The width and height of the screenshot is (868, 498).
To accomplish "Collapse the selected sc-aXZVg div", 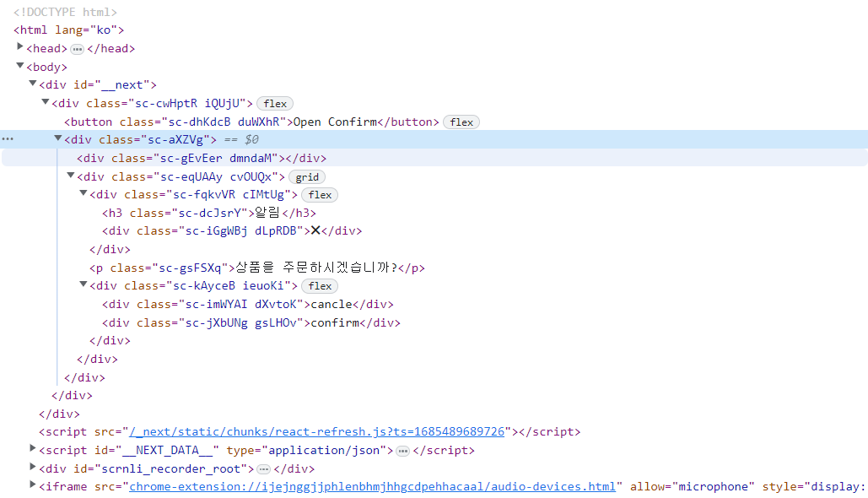I will tap(57, 138).
